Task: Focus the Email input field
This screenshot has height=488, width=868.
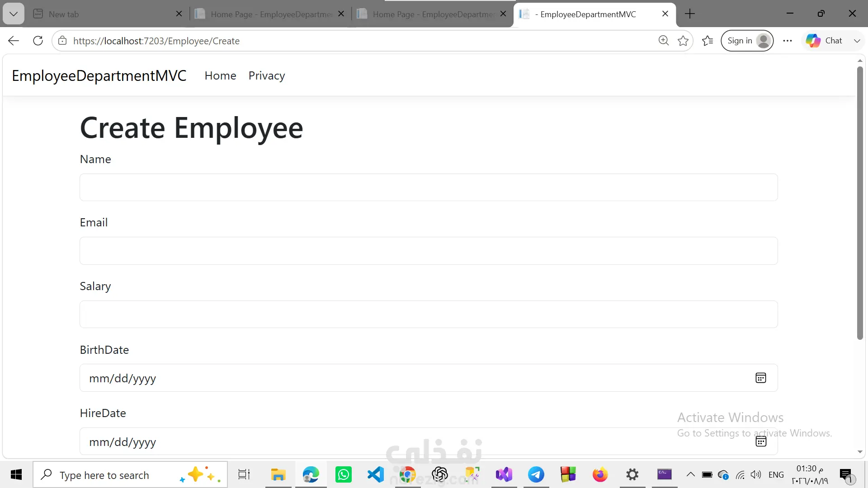Action: pyautogui.click(x=429, y=251)
